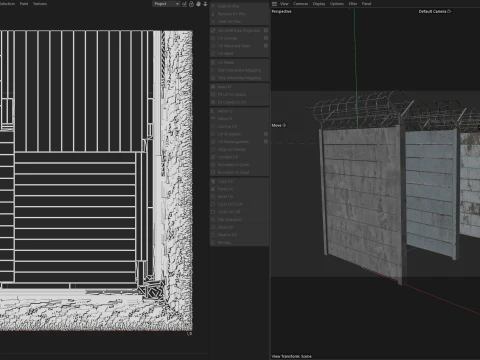Click the UV Weld icon
Screen dimensions: 480x360
tap(213, 53)
